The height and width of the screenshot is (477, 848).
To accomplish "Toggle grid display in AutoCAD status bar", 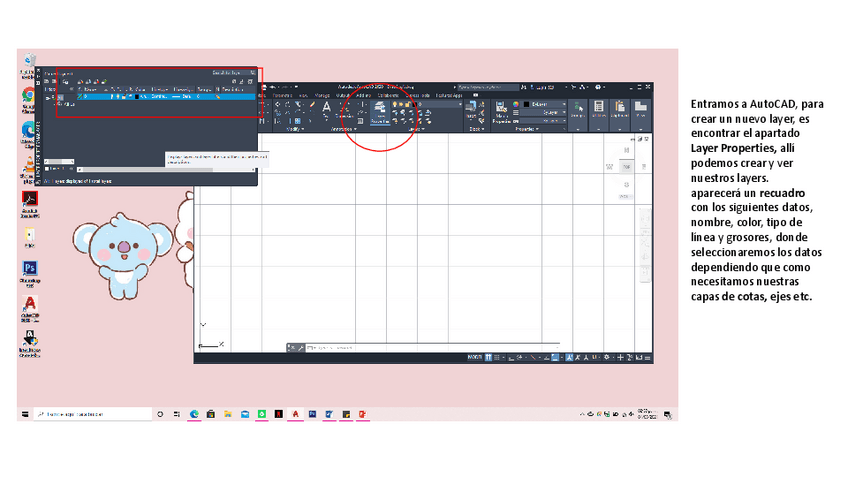I will [x=488, y=357].
